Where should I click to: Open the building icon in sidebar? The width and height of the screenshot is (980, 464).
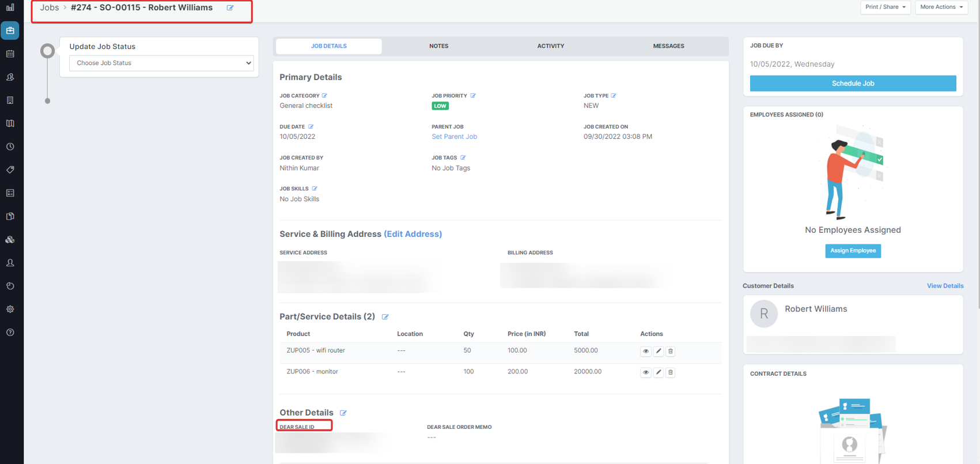click(x=10, y=100)
